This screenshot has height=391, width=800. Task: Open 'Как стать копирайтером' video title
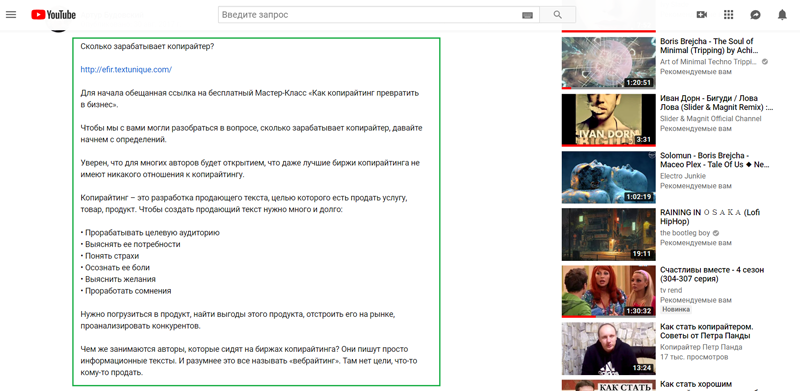click(707, 331)
